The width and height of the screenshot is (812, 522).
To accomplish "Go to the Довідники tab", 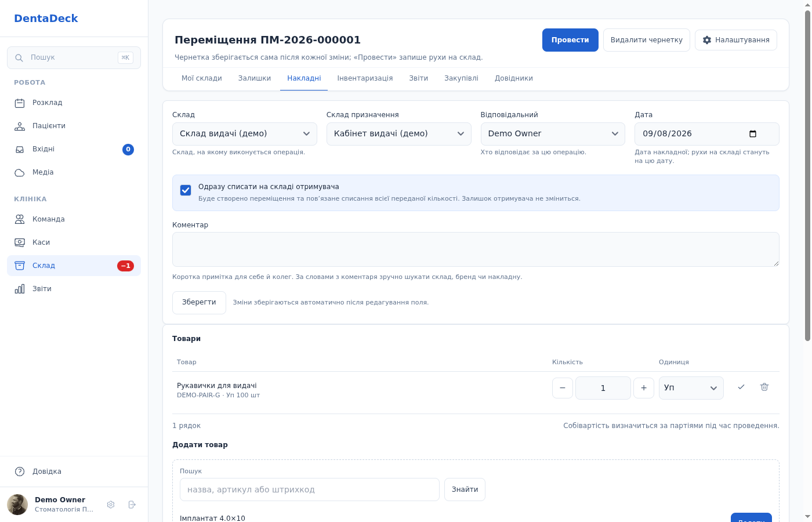I will [x=514, y=78].
